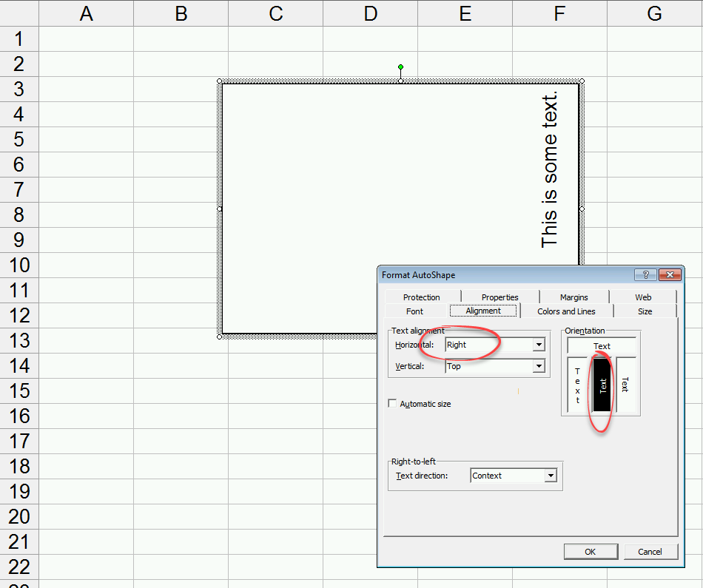Click the vertical text 'This is some text.'
703x588 pixels.
[x=550, y=169]
